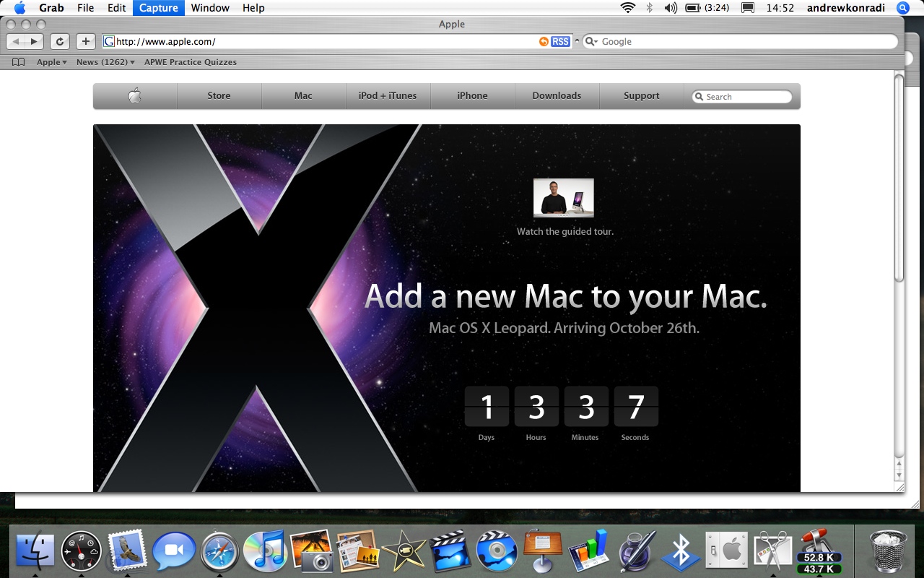Click the 'Watch the guided tour.' link
924x578 pixels.
565,232
